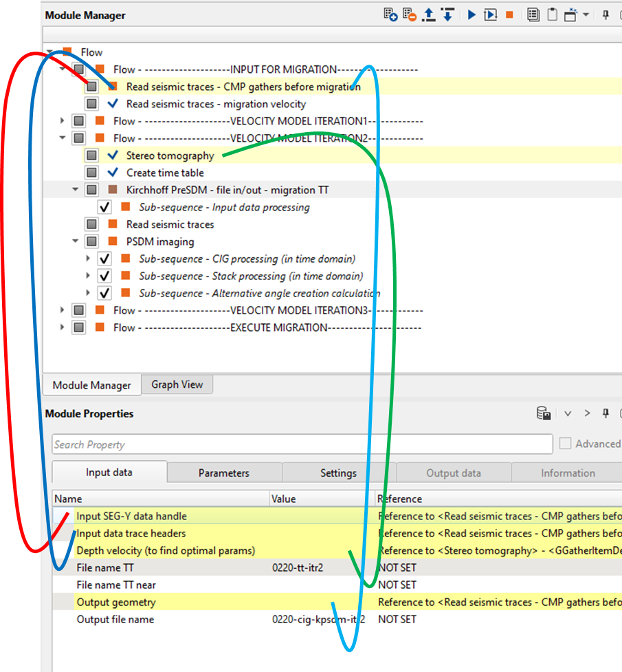
Task: Click the add module icon in toolbar
Action: tap(390, 14)
